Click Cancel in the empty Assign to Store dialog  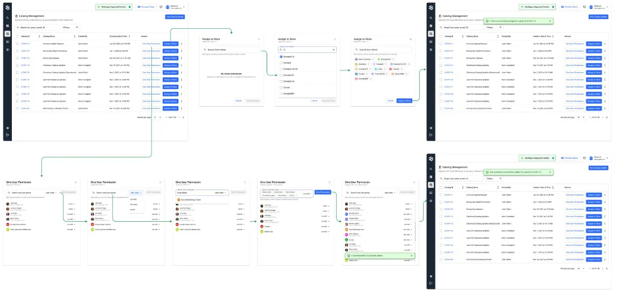pyautogui.click(x=238, y=100)
